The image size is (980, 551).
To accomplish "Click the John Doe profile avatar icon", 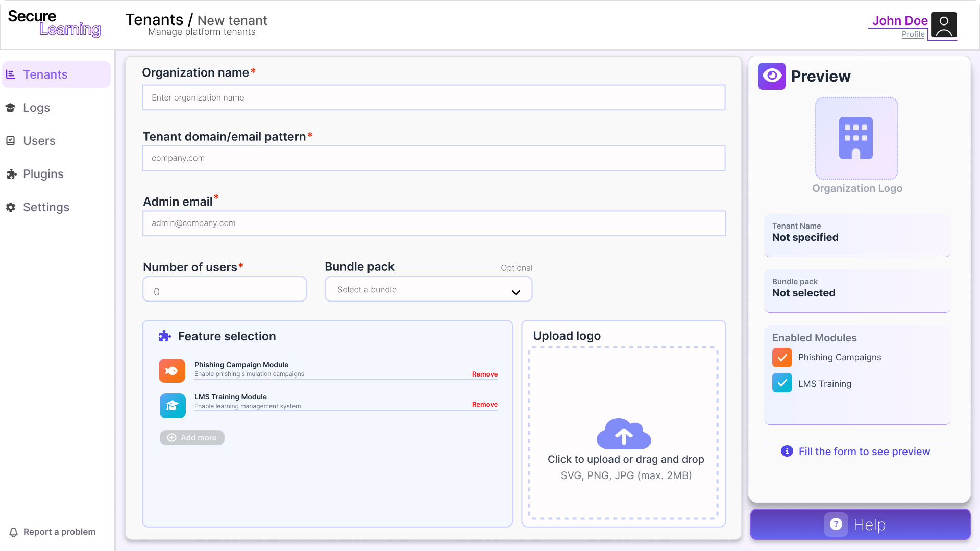I will pos(943,26).
